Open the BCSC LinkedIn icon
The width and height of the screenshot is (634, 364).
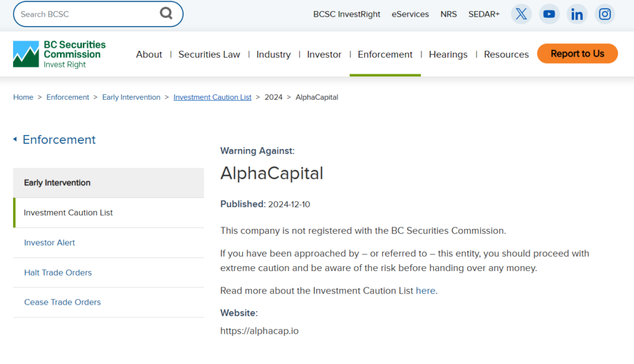[577, 14]
